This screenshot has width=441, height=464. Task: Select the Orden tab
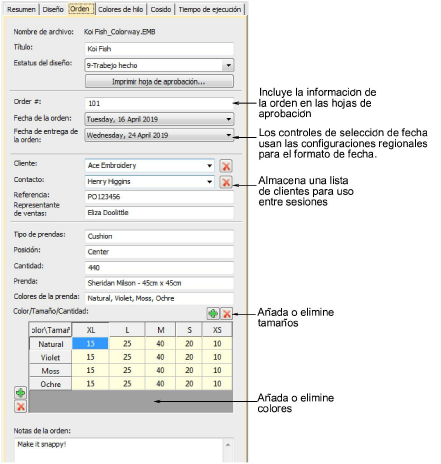[x=80, y=9]
